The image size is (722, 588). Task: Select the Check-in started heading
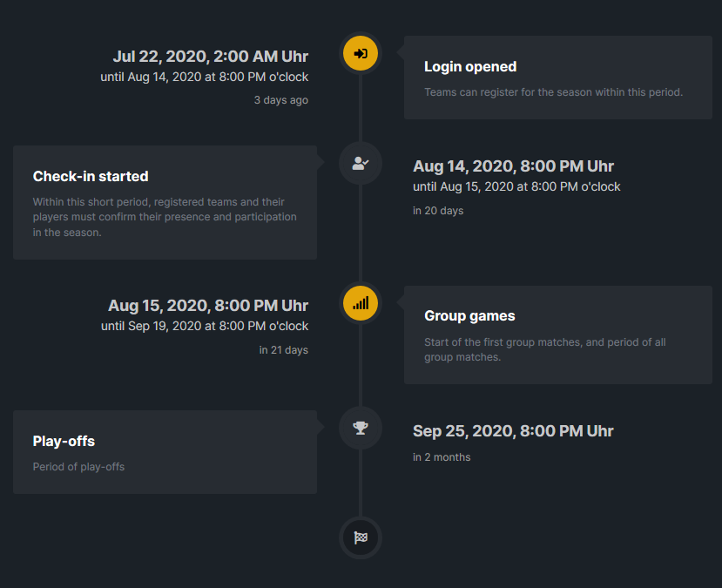pos(91,176)
